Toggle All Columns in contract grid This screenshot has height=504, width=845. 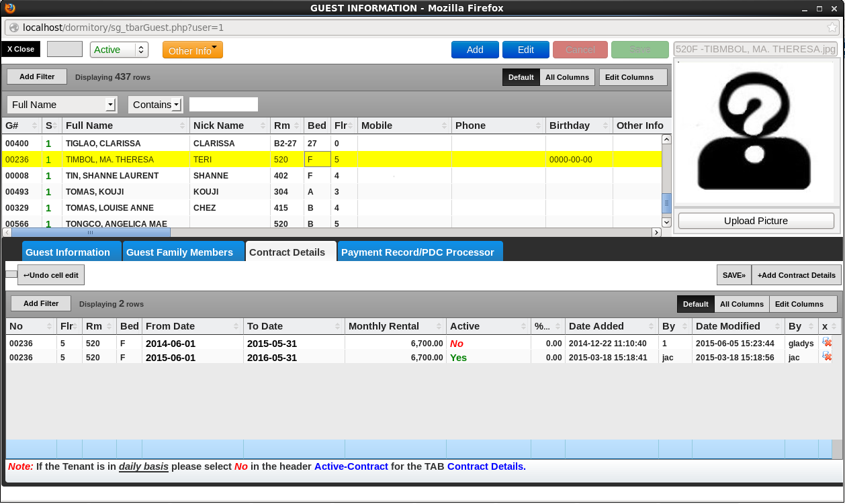pyautogui.click(x=742, y=304)
